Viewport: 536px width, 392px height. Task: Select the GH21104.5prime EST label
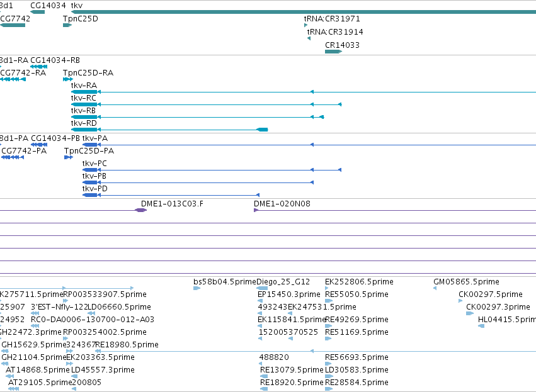click(34, 357)
